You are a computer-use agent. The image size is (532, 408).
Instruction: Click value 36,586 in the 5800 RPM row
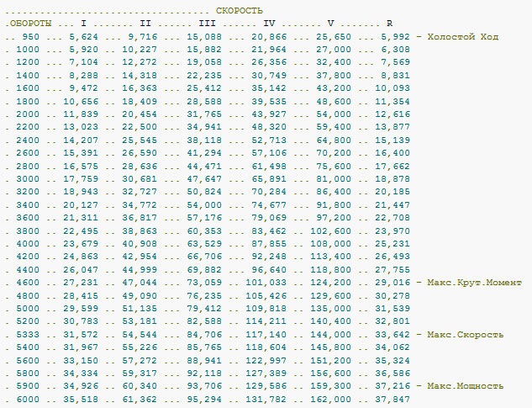point(392,374)
